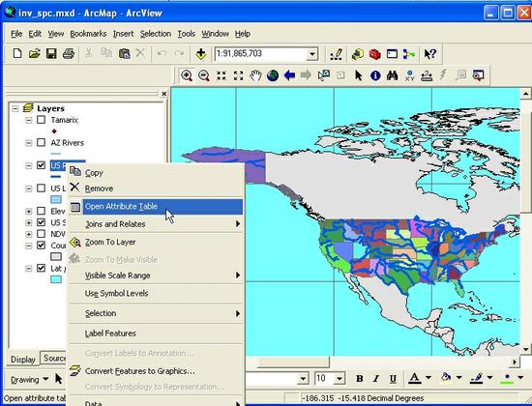Select the Zoom In tool

pyautogui.click(x=187, y=75)
